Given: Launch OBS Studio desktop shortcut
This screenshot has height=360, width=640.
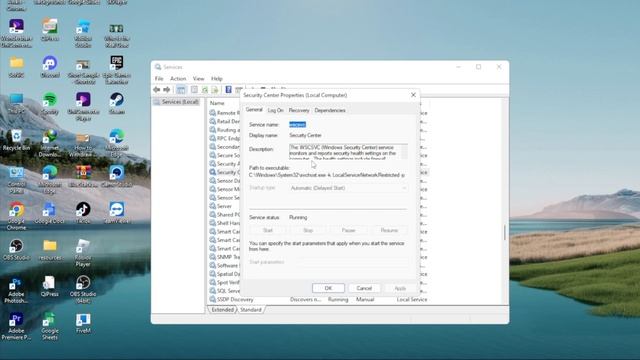Looking at the screenshot, I should point(16,249).
